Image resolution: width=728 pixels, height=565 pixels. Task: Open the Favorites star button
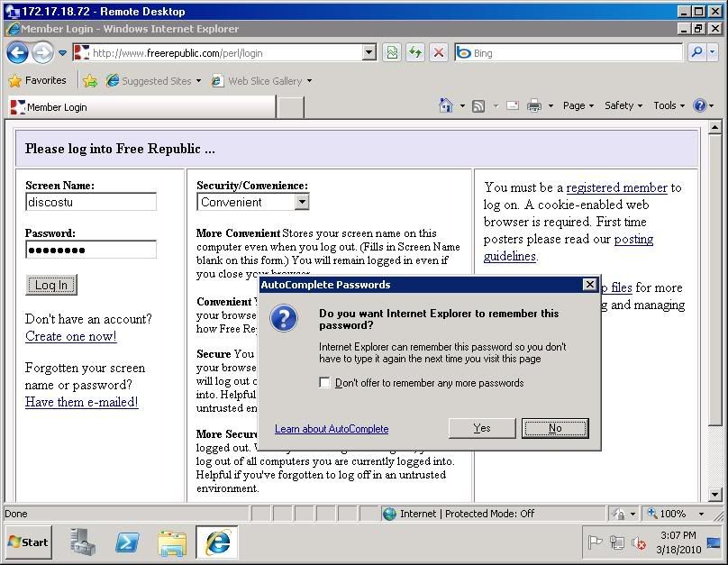(37, 81)
